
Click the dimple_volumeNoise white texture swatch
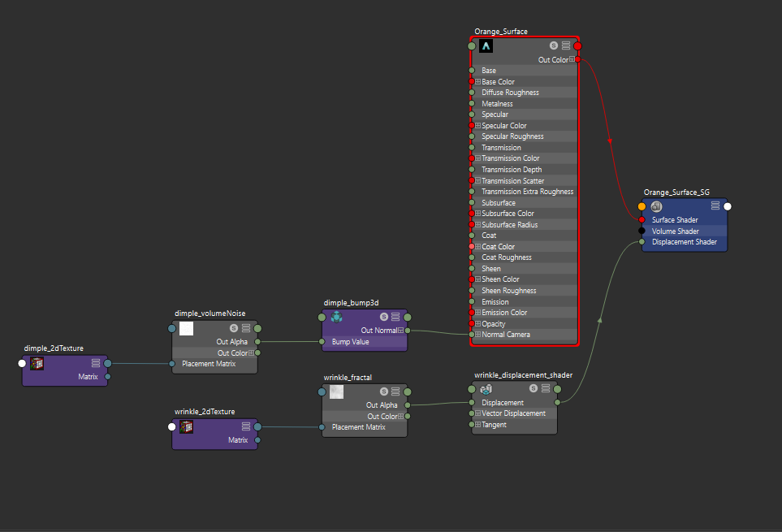pos(186,328)
